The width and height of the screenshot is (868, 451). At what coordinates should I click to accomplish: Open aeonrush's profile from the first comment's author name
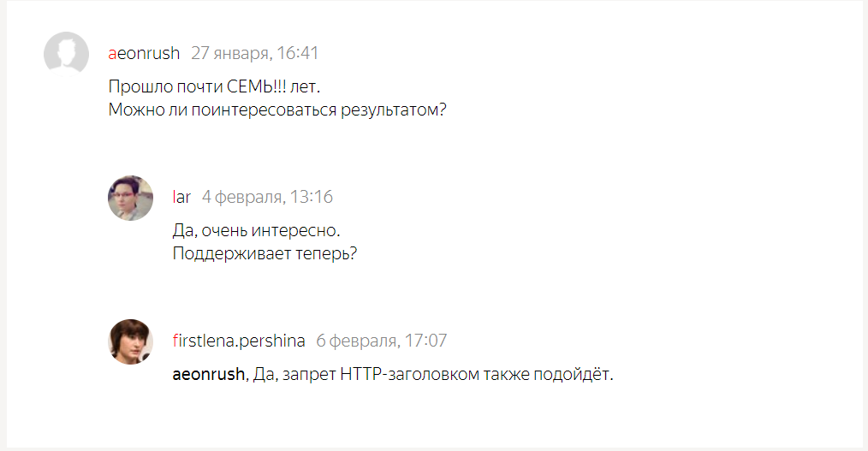[144, 53]
